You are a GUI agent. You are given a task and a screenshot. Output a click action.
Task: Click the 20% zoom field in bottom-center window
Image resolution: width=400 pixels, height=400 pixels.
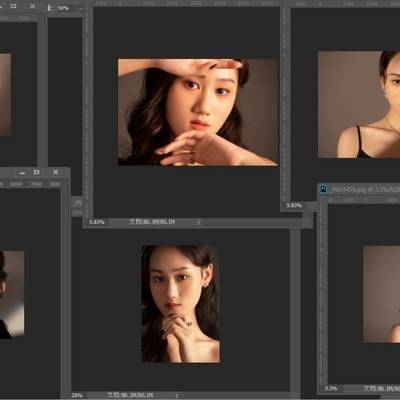pyautogui.click(x=77, y=395)
